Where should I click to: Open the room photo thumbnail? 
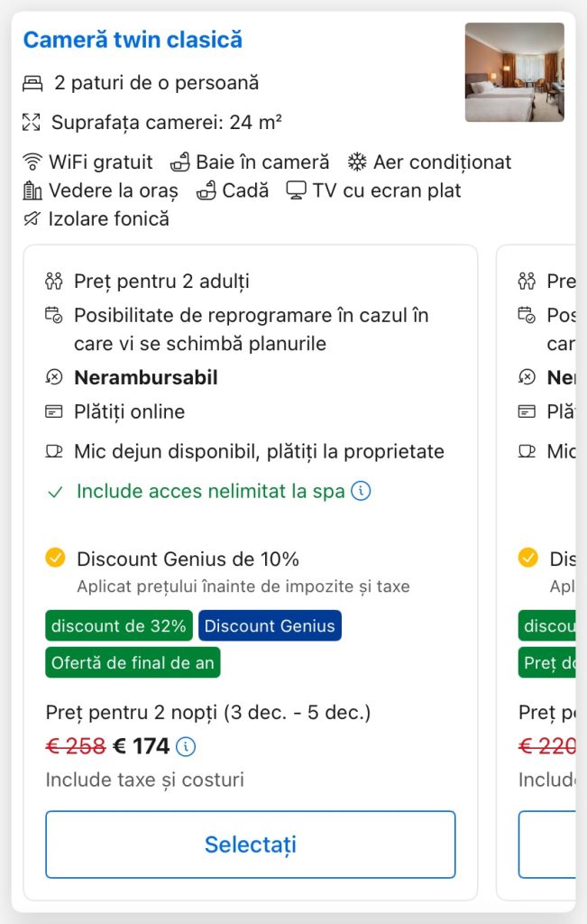click(514, 72)
